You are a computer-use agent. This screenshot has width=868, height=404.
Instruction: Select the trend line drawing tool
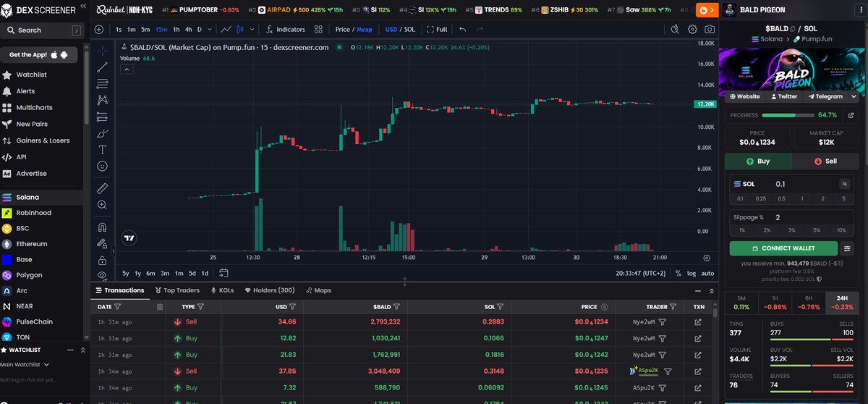pyautogui.click(x=102, y=67)
